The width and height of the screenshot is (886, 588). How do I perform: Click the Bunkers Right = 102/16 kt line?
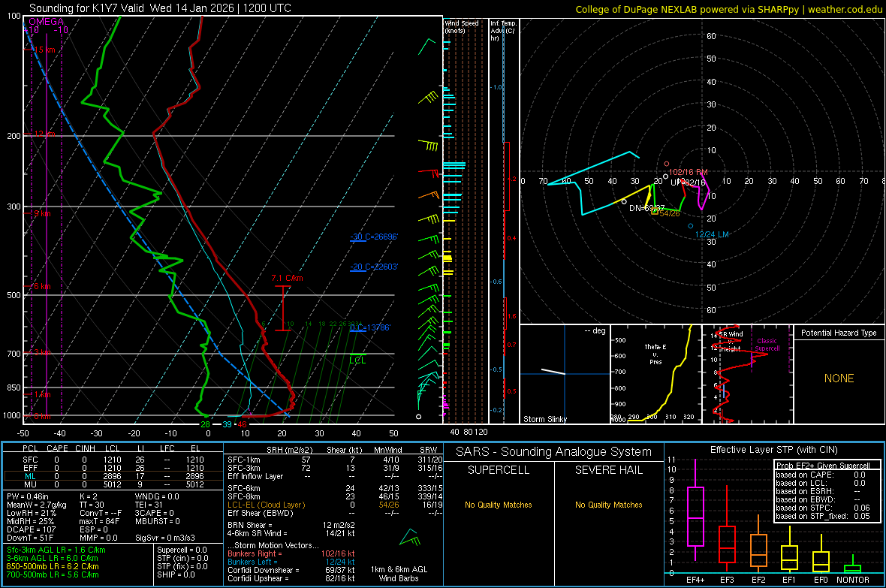pyautogui.click(x=291, y=553)
